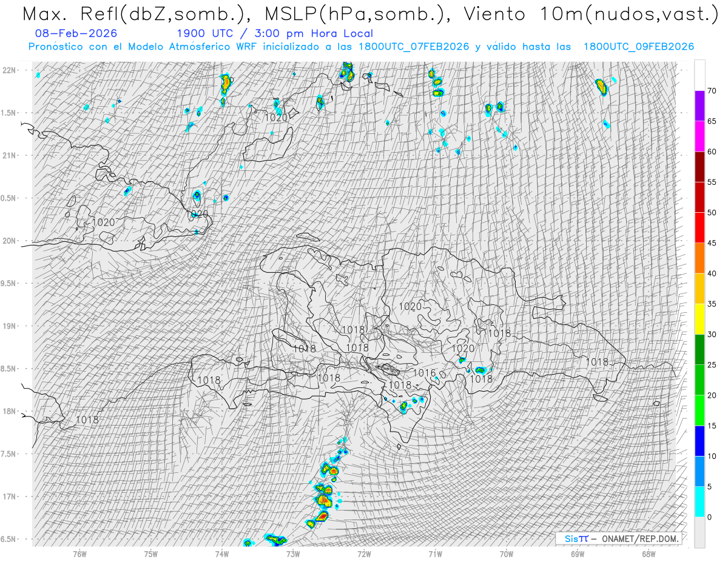728x562 pixels.
Task: Click the purple 65–70 dBZ colorbar segment
Action: click(699, 106)
